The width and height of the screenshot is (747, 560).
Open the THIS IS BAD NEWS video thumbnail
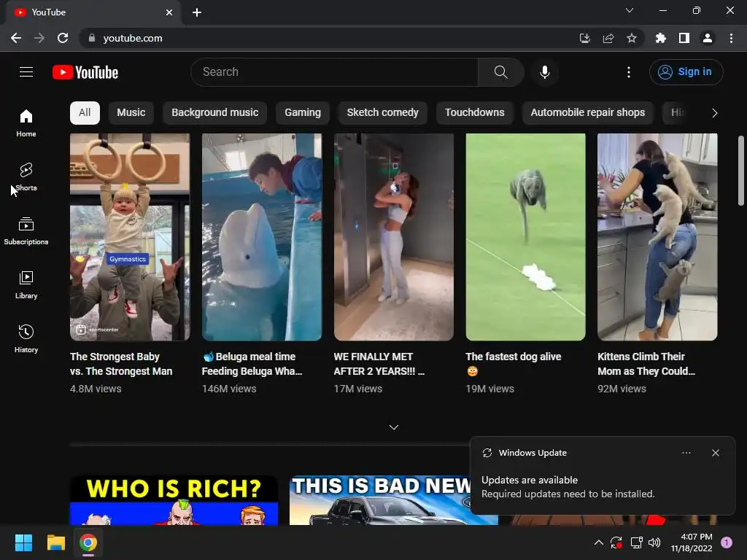(x=379, y=500)
